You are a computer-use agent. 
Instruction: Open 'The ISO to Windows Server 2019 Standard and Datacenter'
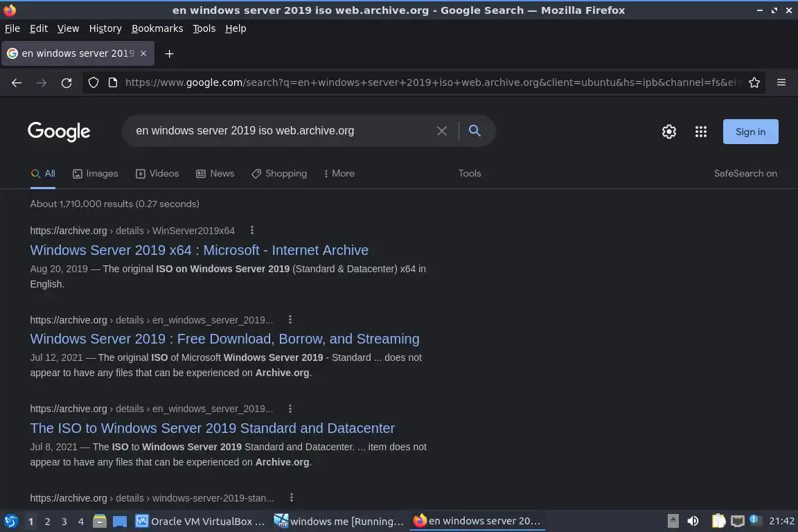(x=212, y=428)
